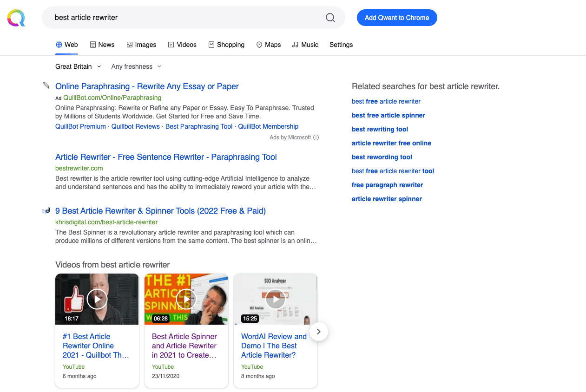Click the Qwant logo

point(16,17)
